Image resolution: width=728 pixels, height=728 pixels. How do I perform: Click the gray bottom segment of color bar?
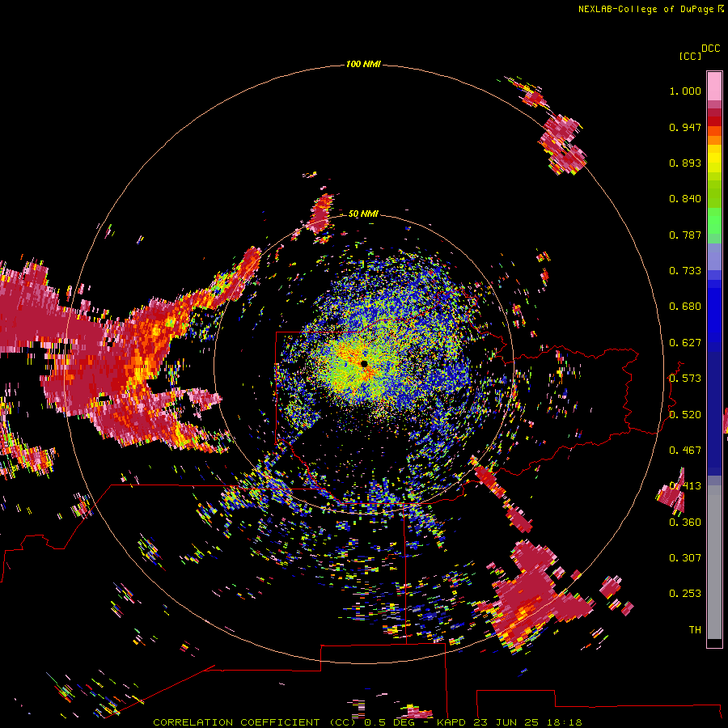click(714, 562)
